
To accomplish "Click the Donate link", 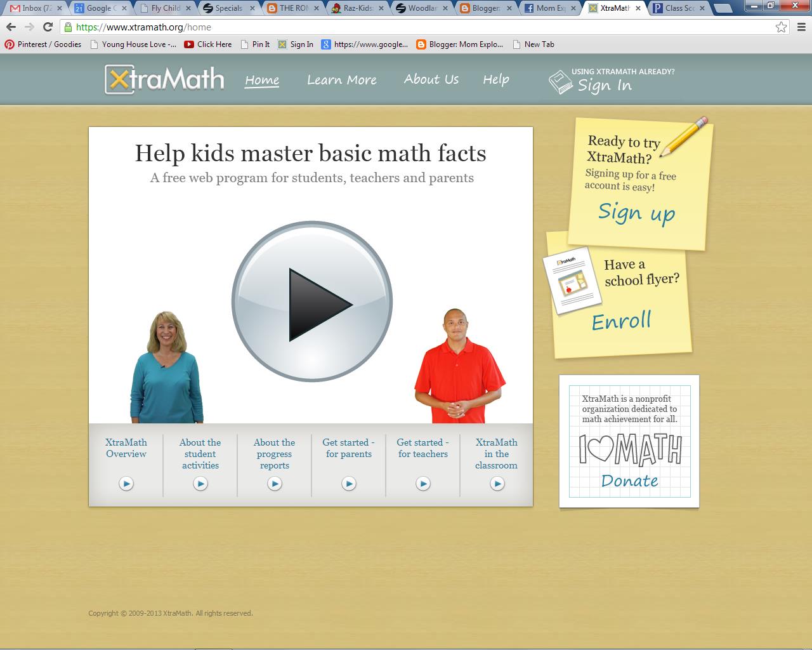I will pyautogui.click(x=629, y=481).
